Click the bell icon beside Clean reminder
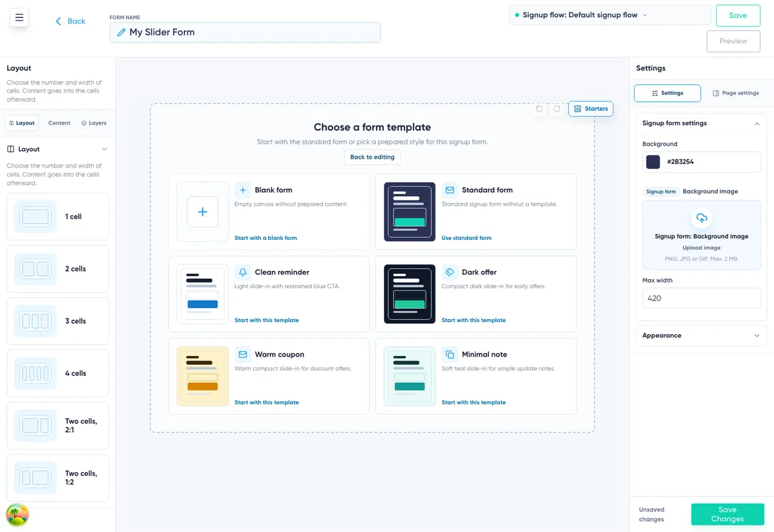Viewport: 774px width, 532px height. pyautogui.click(x=243, y=272)
